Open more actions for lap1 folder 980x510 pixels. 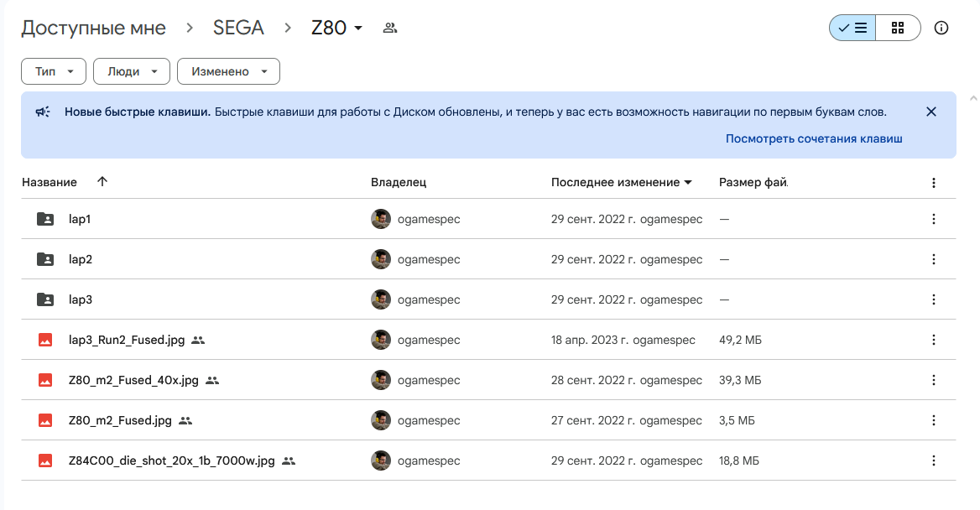[x=934, y=219]
